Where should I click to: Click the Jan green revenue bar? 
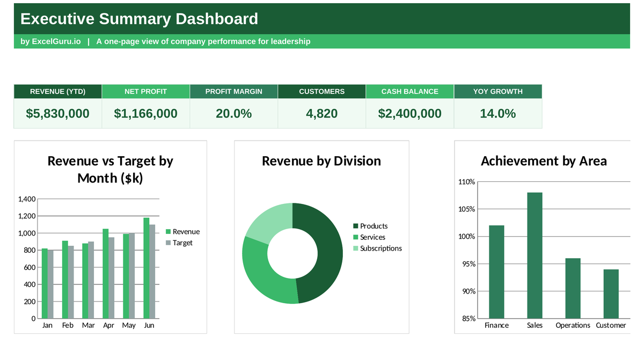45,283
